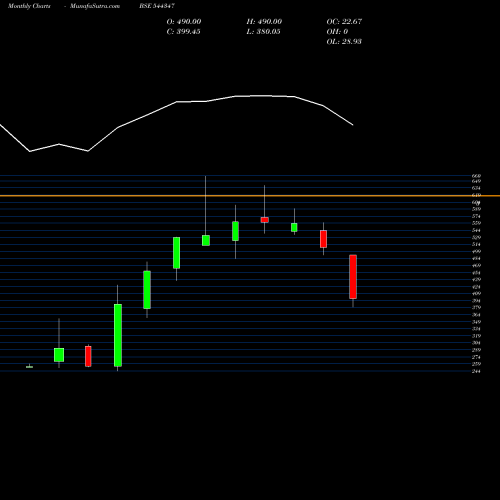Click the open value 'O: 490.00'
This screenshot has height=500, width=500.
(x=184, y=22)
